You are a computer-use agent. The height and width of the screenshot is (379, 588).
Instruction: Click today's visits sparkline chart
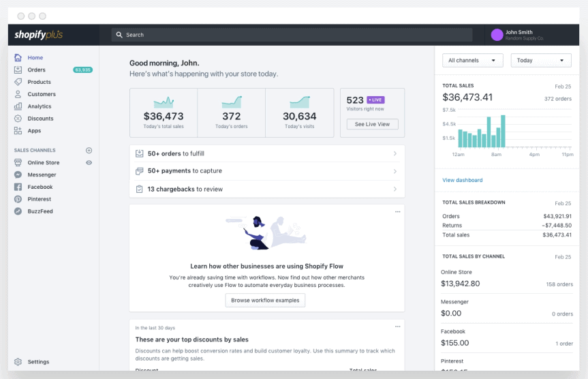300,102
